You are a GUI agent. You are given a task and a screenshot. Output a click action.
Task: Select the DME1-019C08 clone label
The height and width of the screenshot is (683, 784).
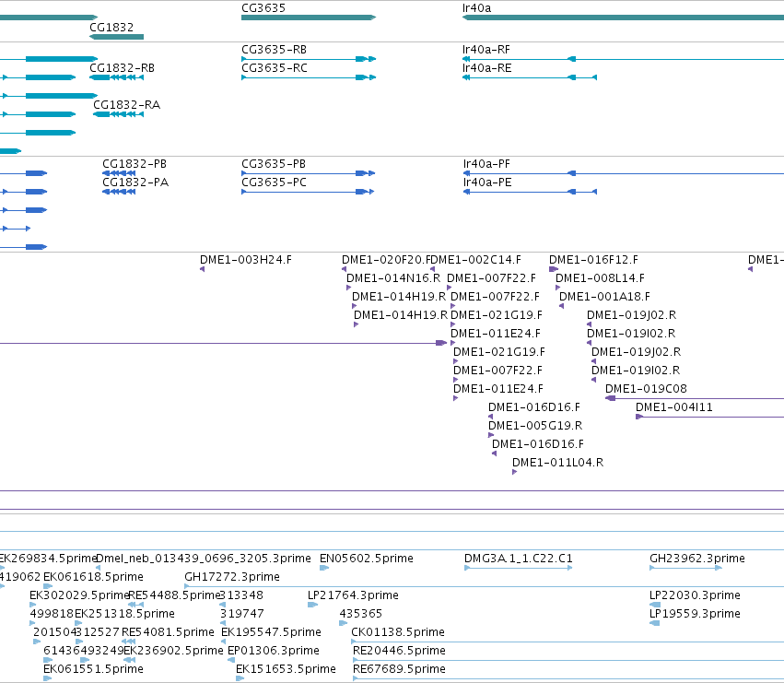646,389
